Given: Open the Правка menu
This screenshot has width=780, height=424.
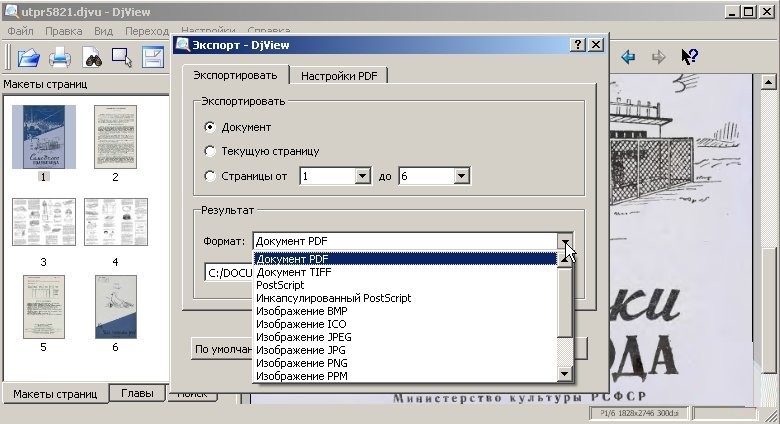Looking at the screenshot, I should click(64, 31).
